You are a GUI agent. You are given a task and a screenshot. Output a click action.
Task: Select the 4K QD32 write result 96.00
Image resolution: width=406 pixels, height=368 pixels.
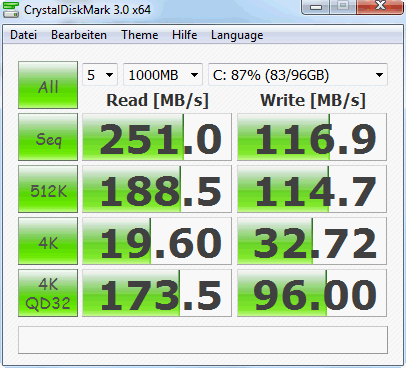click(312, 293)
